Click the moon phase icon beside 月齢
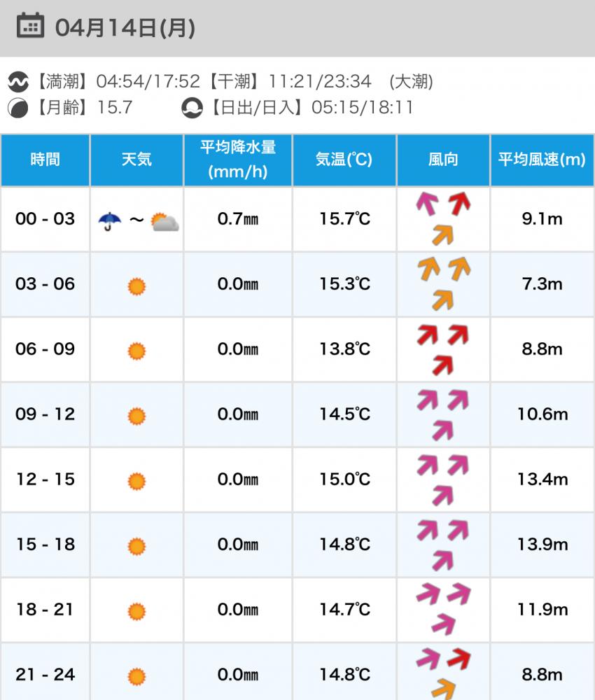 [17, 108]
